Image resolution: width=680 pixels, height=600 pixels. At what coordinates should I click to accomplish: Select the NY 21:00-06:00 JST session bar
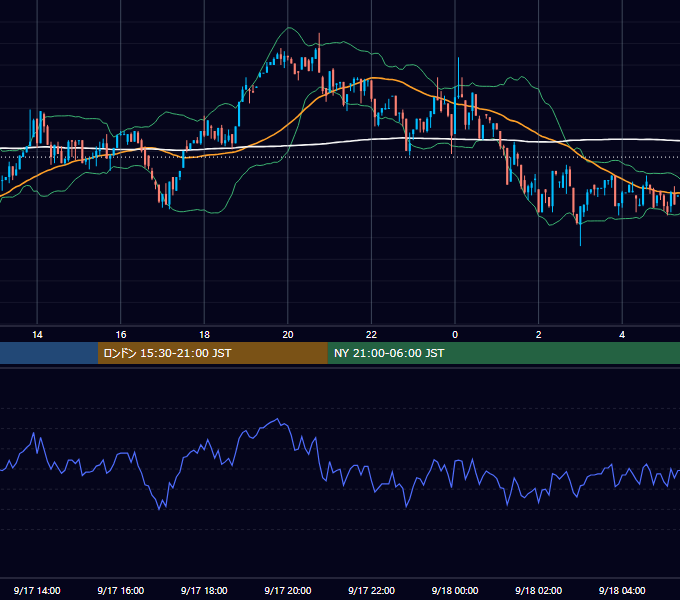tap(503, 353)
